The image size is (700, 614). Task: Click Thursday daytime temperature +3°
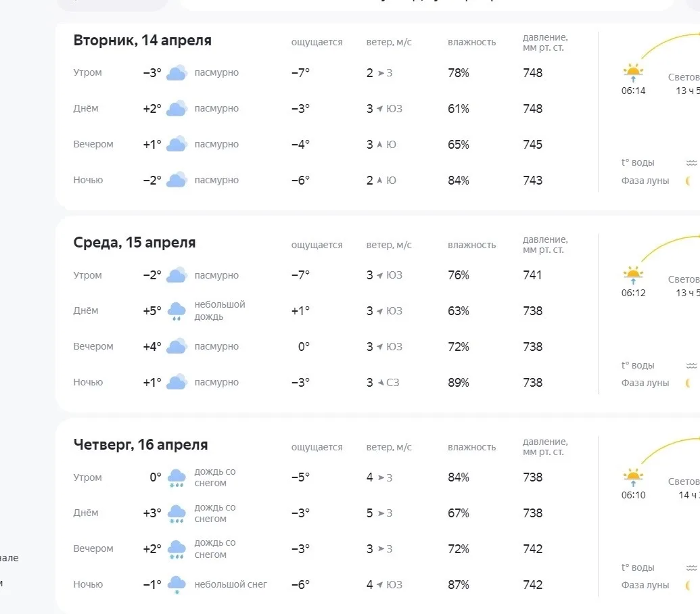click(151, 513)
